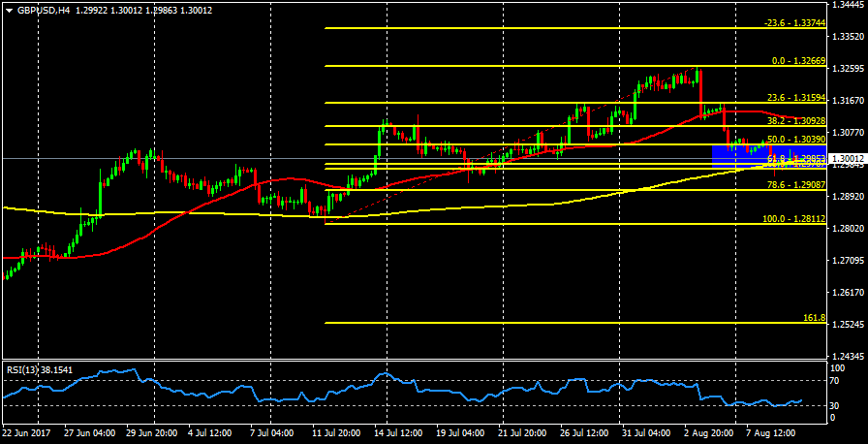Click the 1.34445 price on the scale
This screenshot has width=868, height=444.
[x=849, y=5]
